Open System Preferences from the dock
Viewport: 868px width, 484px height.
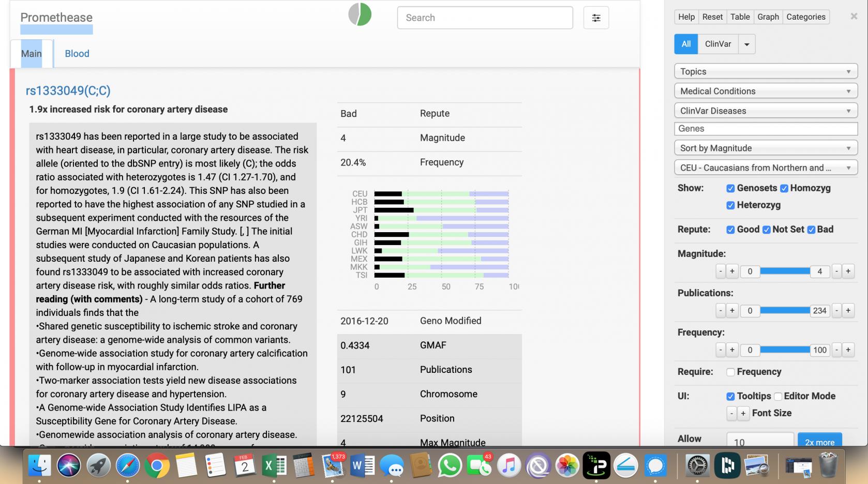(697, 466)
